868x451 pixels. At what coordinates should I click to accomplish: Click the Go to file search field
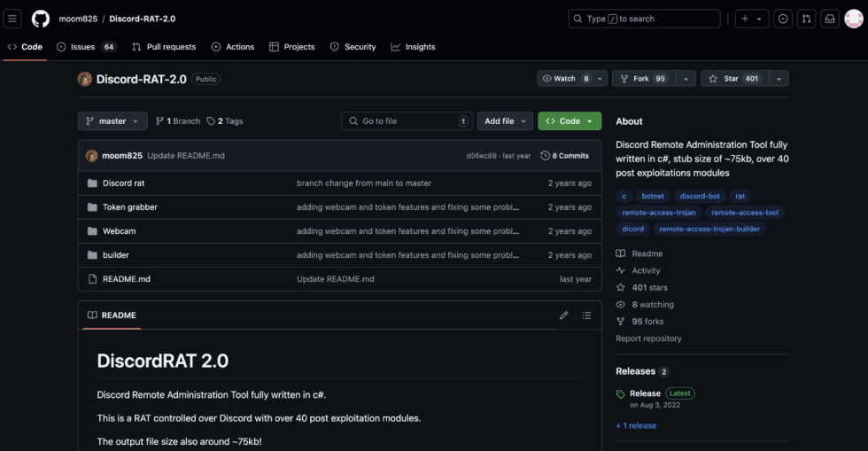[407, 121]
